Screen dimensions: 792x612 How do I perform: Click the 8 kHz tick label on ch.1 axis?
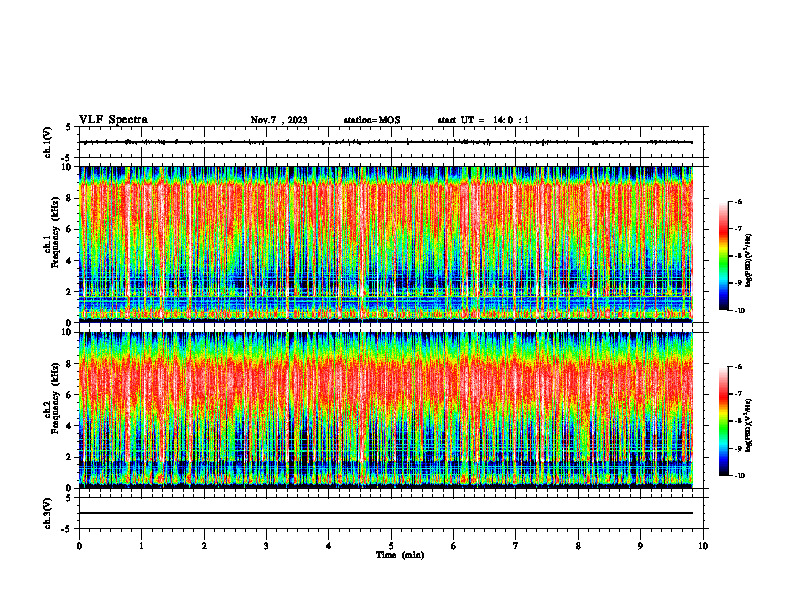click(x=70, y=198)
